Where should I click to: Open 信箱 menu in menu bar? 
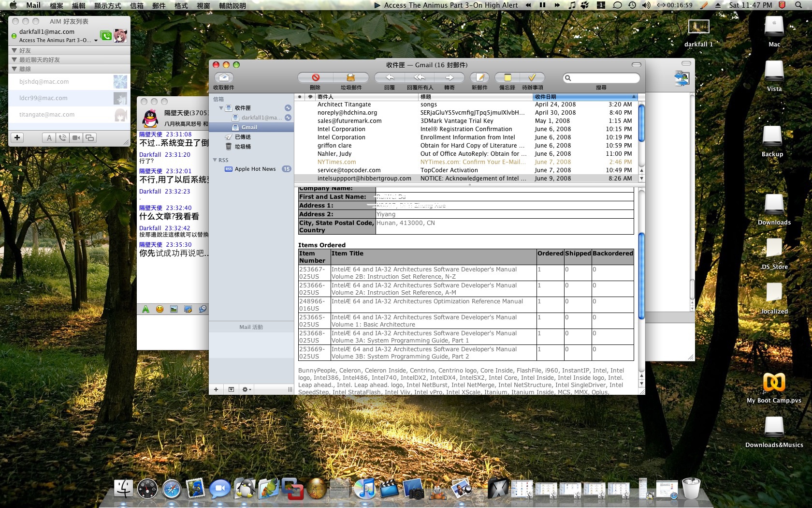tap(137, 5)
